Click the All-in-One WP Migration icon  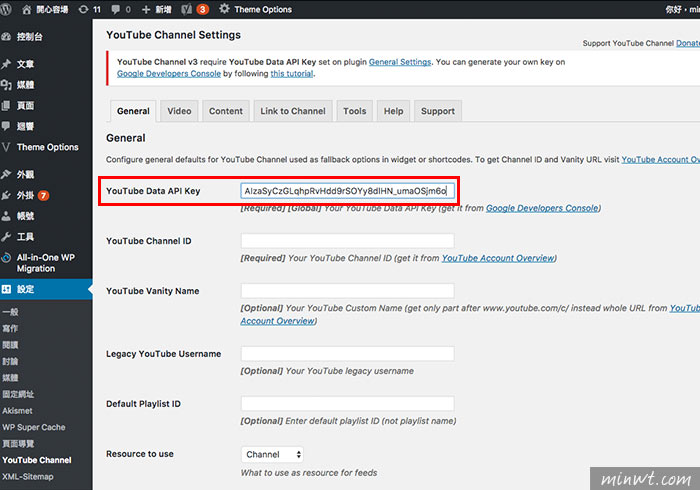coord(6,257)
